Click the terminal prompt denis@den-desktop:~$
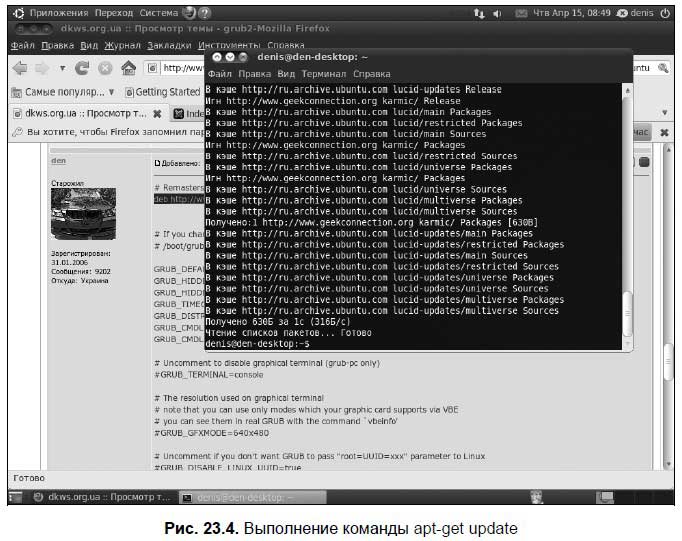This screenshot has height=541, width=682. [x=257, y=344]
